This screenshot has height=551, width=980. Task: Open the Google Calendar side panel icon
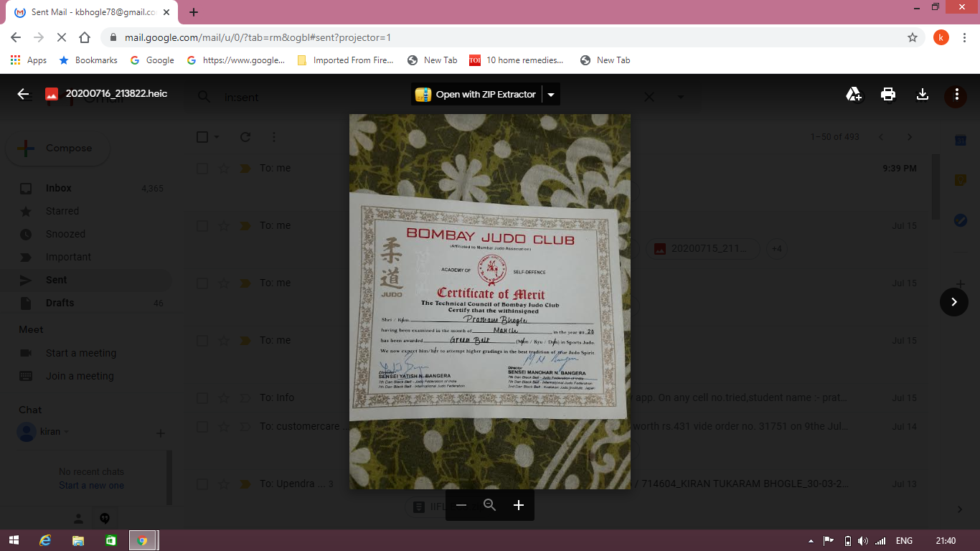pos(960,141)
